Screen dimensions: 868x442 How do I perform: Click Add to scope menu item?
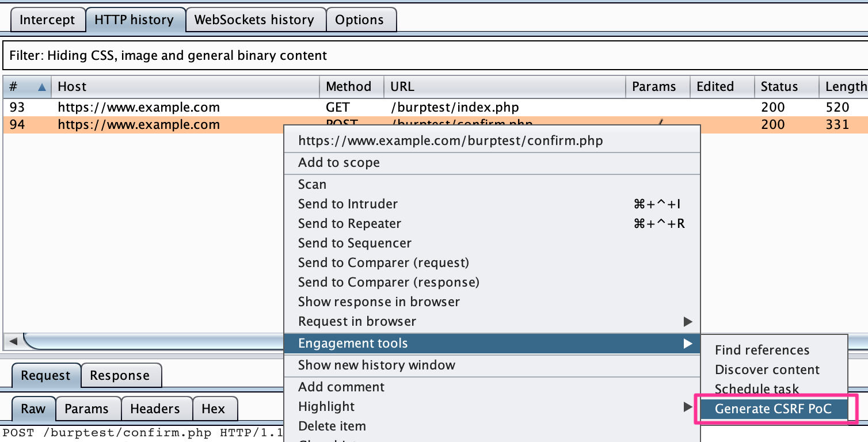338,163
